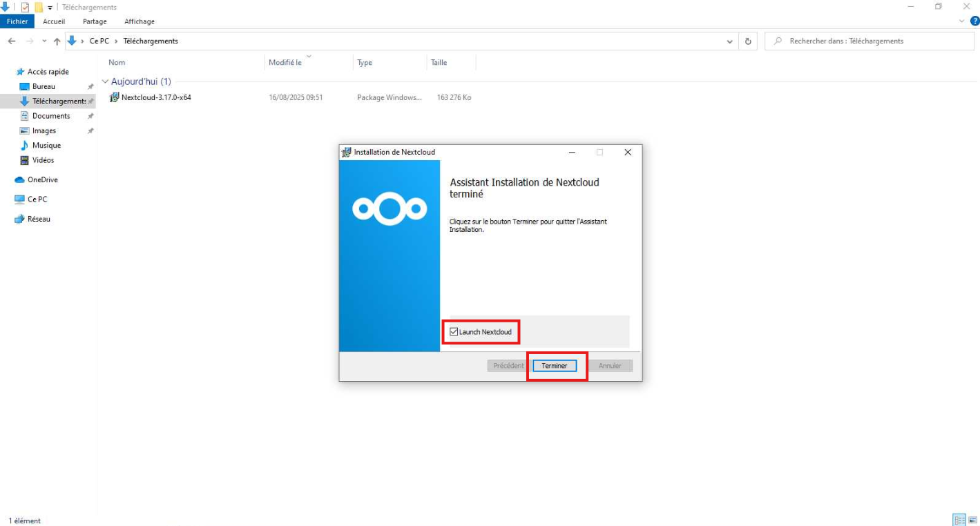The width and height of the screenshot is (980, 526).
Task: Switch to large icons view in status bar
Action: [972, 520]
